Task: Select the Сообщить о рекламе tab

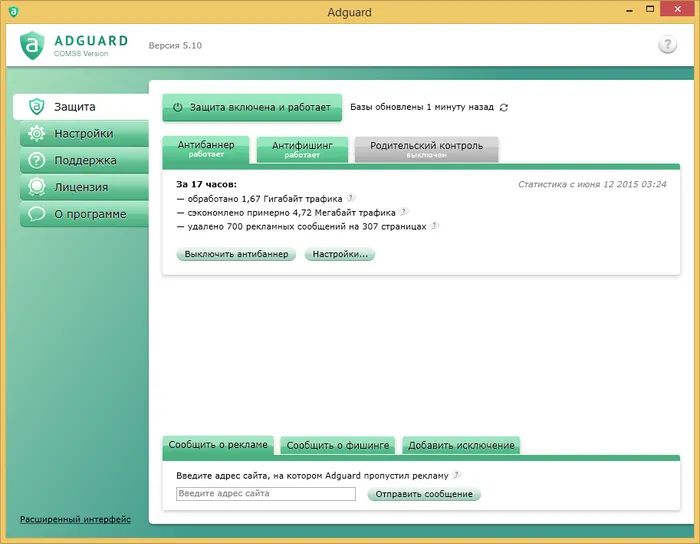Action: pos(218,445)
